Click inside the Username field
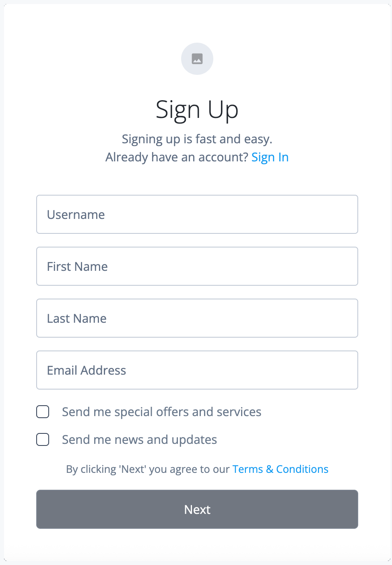 point(197,214)
